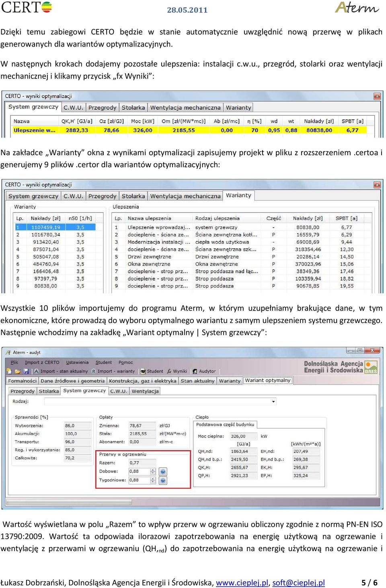Click help icon next to Dobowe field
386x588 pixels.
pos(163,471)
